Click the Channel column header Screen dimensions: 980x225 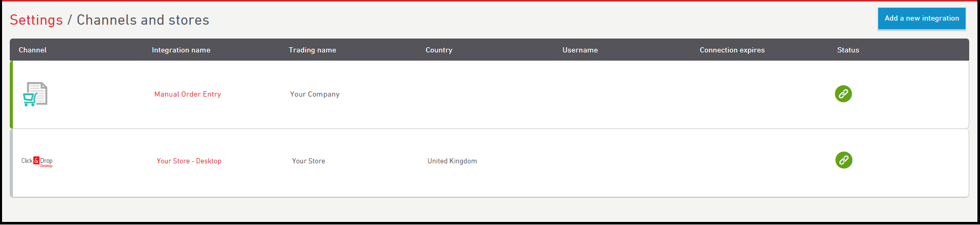click(32, 50)
